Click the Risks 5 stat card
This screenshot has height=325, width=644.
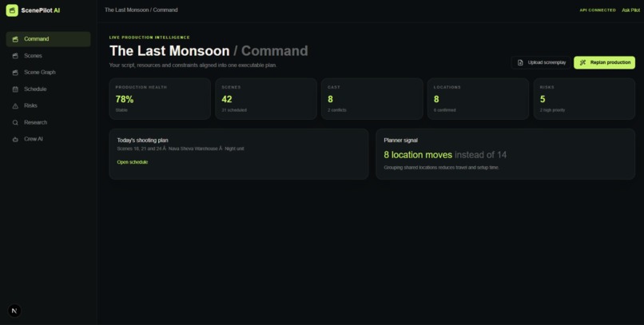pyautogui.click(x=584, y=99)
